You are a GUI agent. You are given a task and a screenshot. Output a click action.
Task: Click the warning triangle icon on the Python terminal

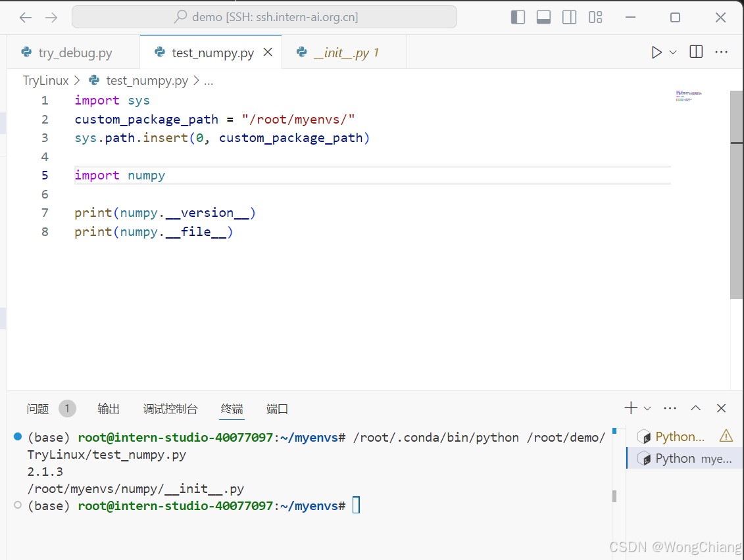pos(726,436)
